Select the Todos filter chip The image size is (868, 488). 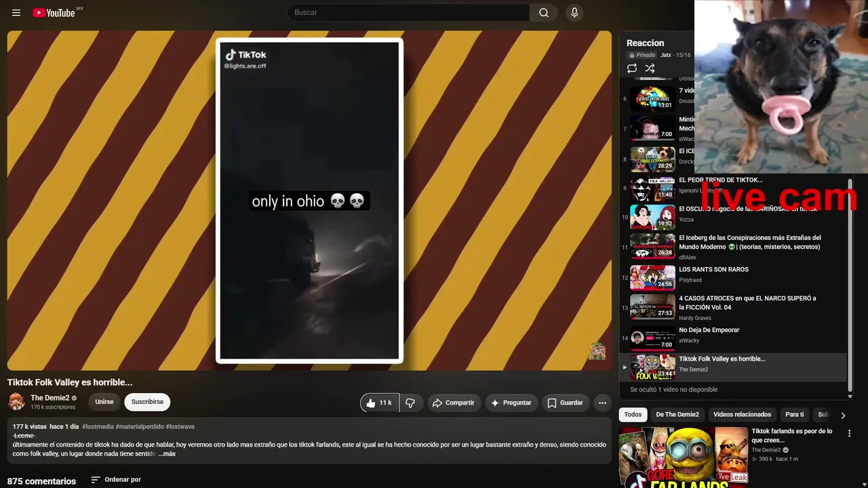633,415
